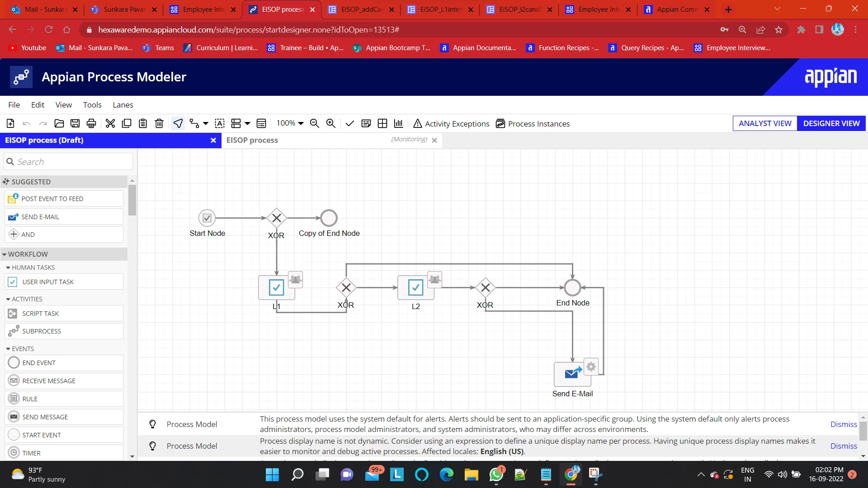Click the L1 user input task node
868x488 pixels.
point(277,287)
